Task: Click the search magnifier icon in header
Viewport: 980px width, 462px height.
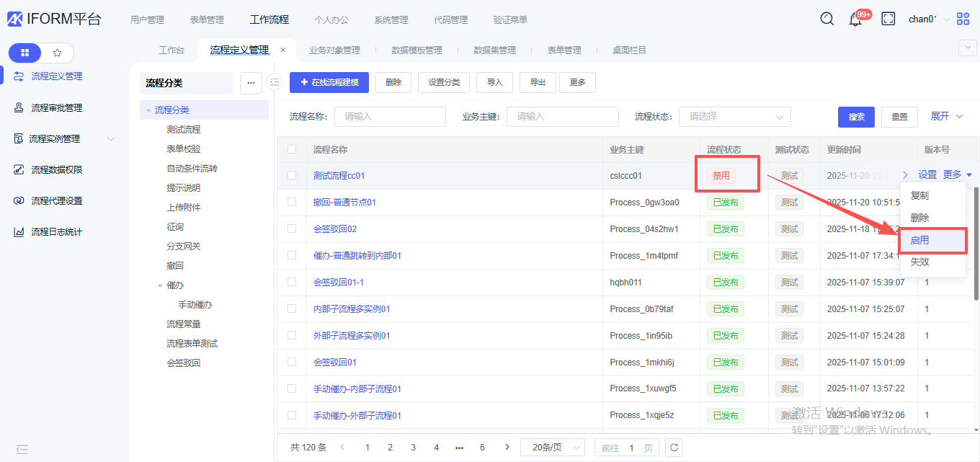Action: pyautogui.click(x=827, y=19)
